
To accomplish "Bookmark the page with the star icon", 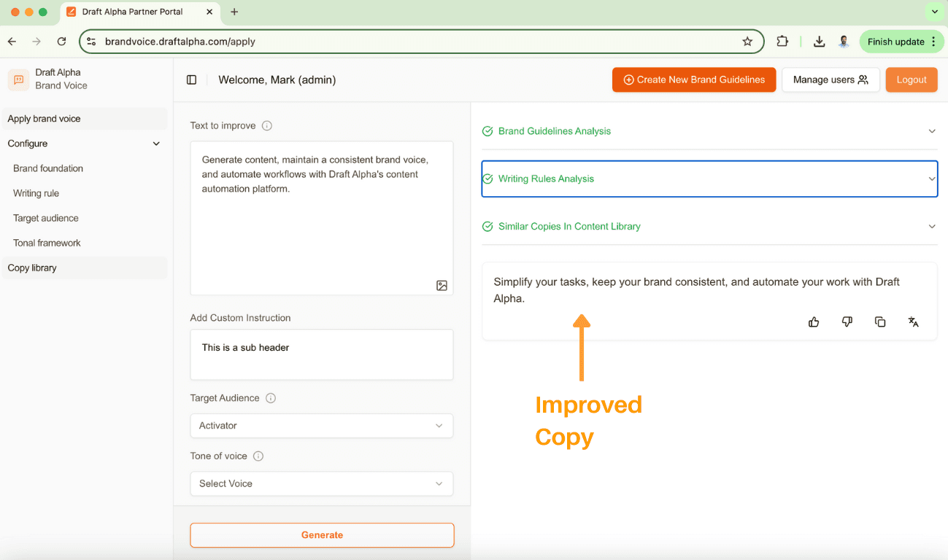I will pos(747,42).
